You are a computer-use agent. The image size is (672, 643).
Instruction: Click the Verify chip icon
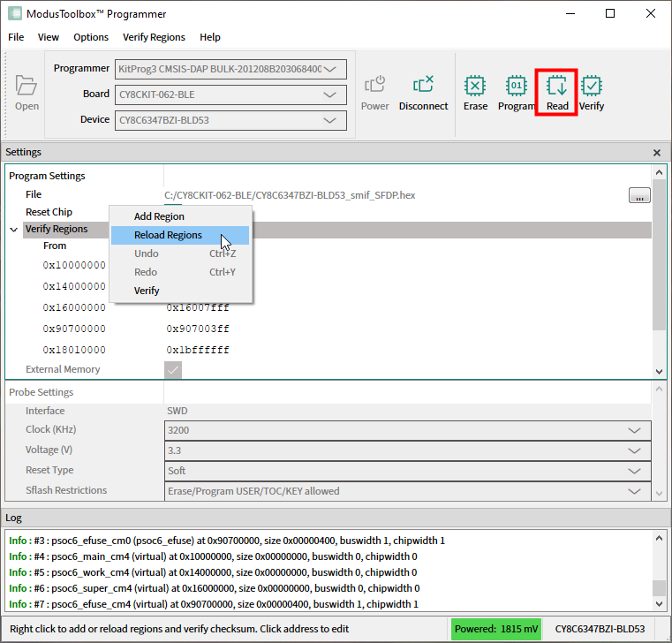click(x=592, y=93)
